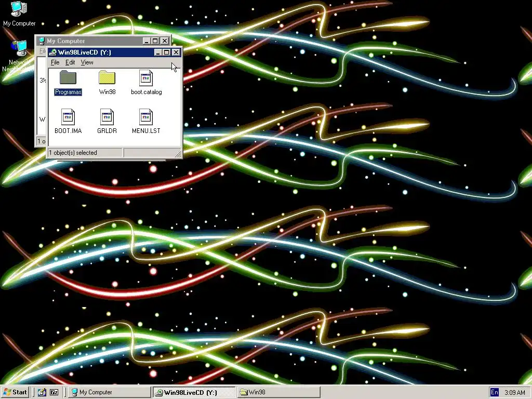Click '1 object(s) selected' status bar text

(x=73, y=153)
